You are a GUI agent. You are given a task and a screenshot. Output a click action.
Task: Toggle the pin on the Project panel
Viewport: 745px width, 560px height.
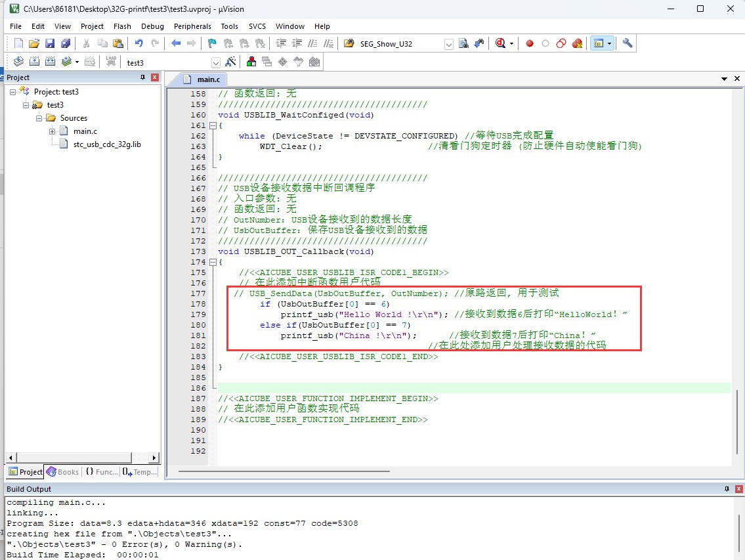tap(142, 77)
